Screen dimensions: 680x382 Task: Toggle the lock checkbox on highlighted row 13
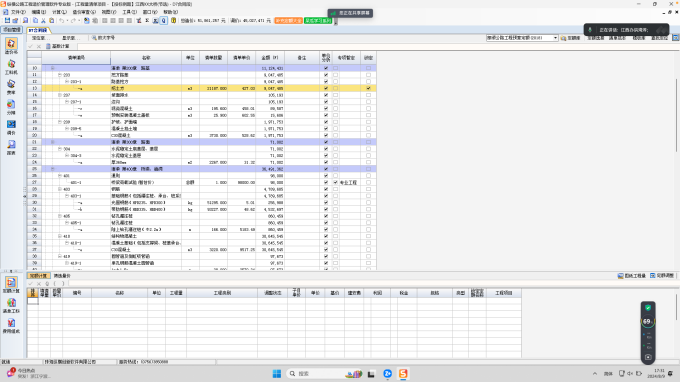point(368,88)
